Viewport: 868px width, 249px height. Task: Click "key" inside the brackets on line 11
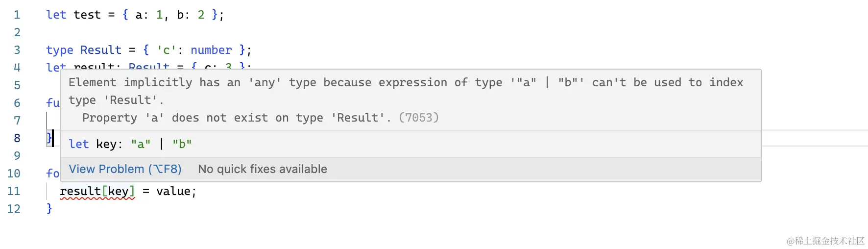[118, 191]
